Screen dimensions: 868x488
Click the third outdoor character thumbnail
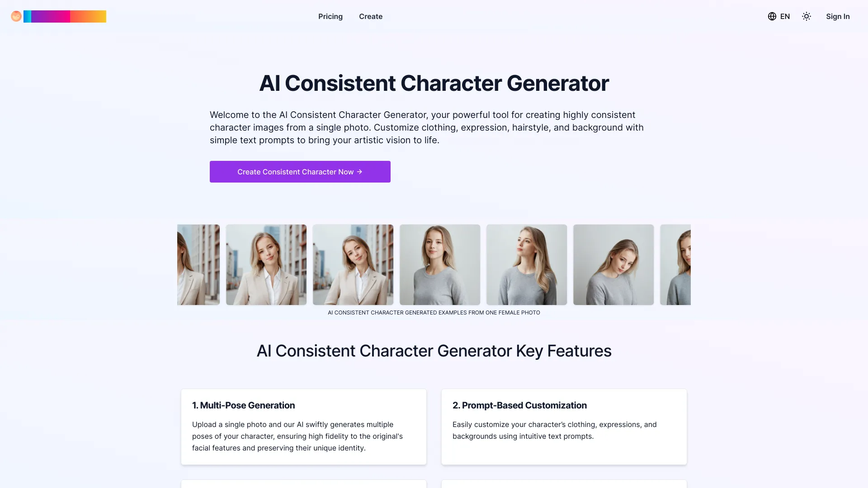[x=353, y=264]
